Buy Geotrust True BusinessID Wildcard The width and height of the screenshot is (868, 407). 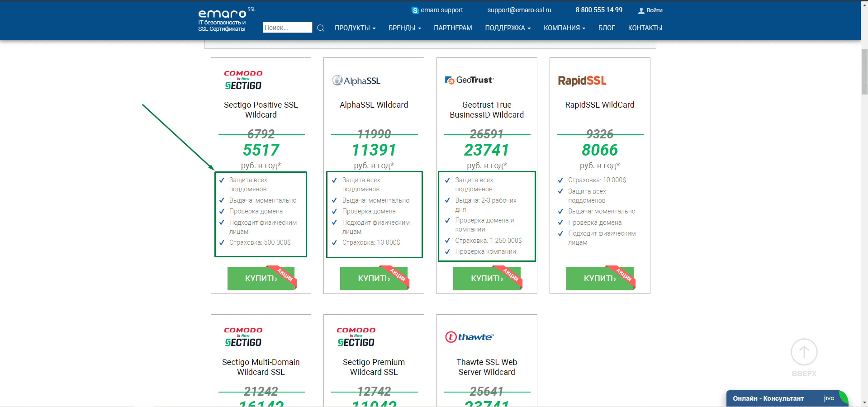(487, 279)
